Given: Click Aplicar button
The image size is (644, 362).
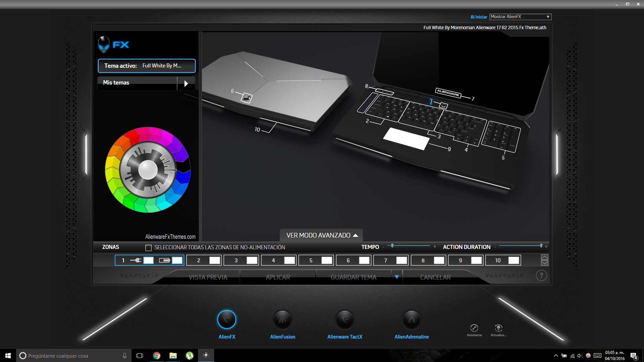Looking at the screenshot, I should pos(278,277).
